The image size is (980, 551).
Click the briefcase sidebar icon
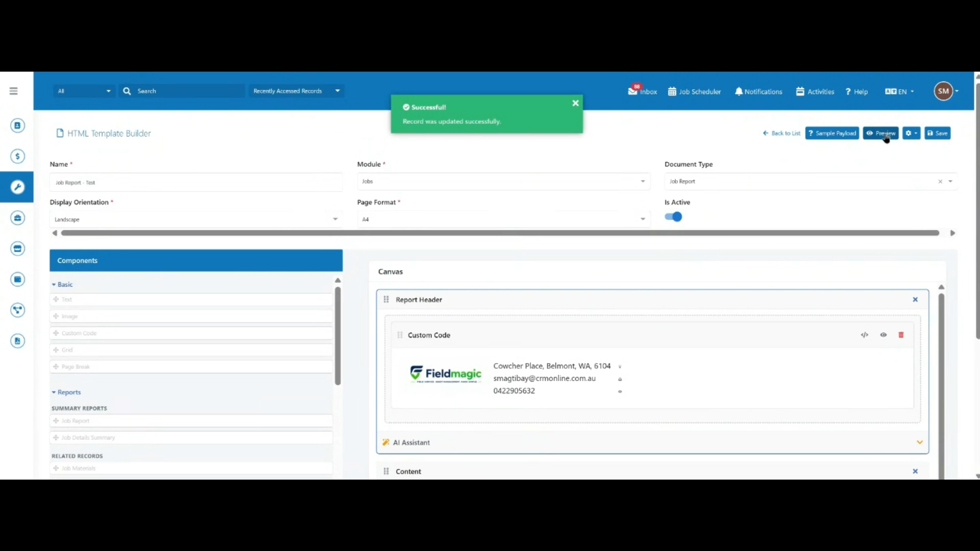18,218
